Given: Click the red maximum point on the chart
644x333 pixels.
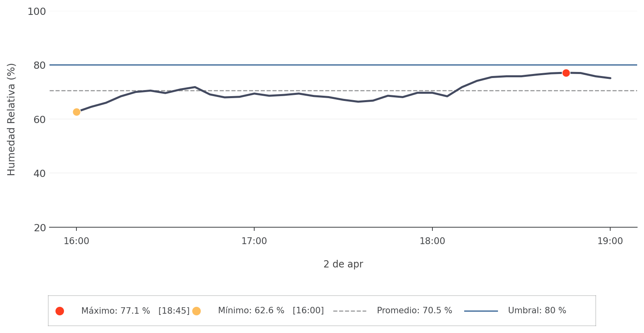Looking at the screenshot, I should 566,73.
